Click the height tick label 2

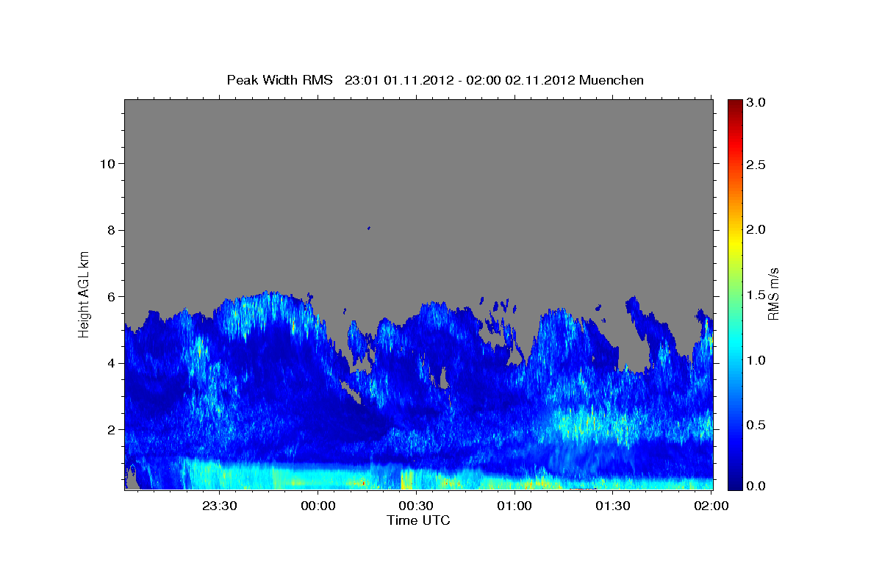point(110,429)
